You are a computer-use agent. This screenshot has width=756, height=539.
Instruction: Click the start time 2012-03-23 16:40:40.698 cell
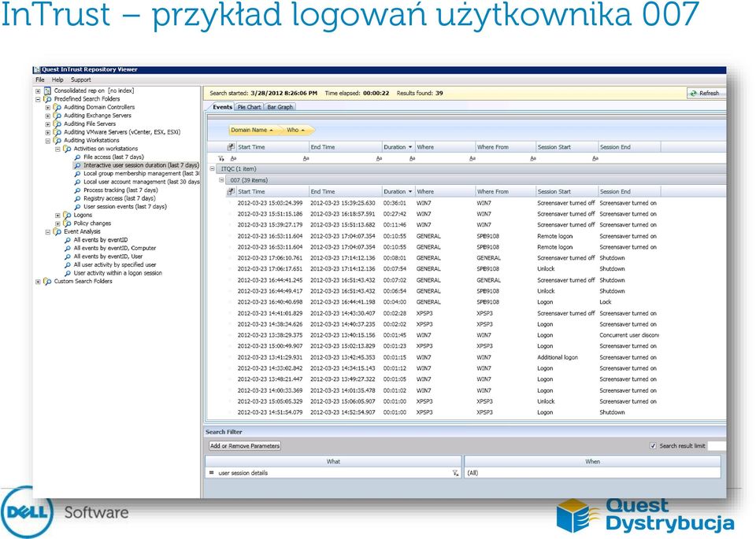(x=270, y=302)
